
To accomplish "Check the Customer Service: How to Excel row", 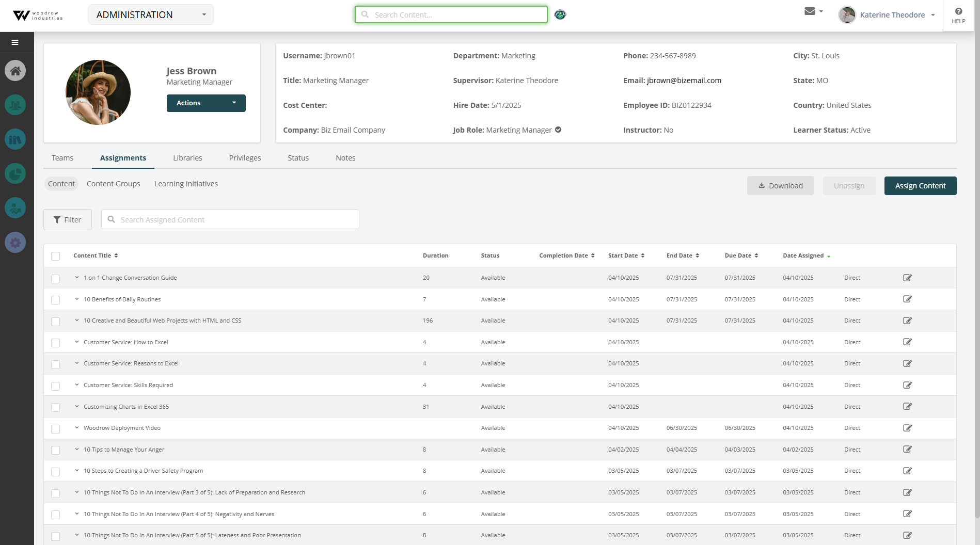I will 55,343.
